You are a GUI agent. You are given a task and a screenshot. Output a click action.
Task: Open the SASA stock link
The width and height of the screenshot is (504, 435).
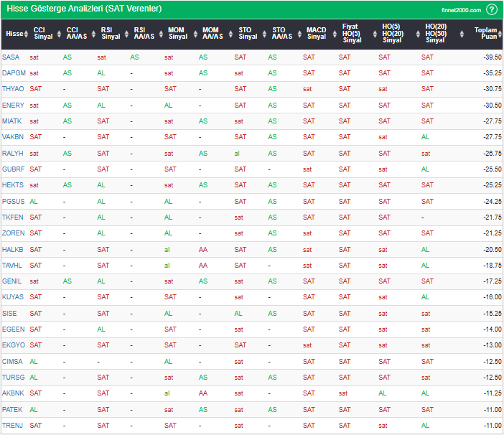coord(11,57)
